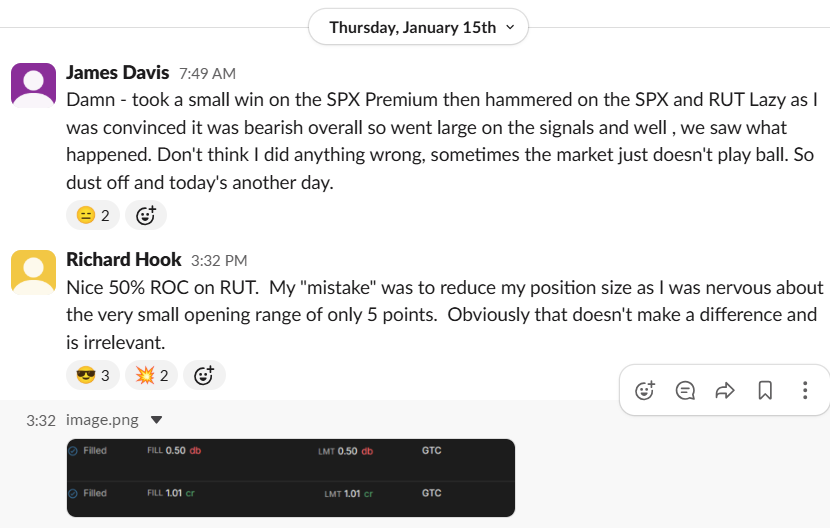830x528 pixels.
Task: Click Richard Hook's yellow avatar
Action: coord(33,271)
